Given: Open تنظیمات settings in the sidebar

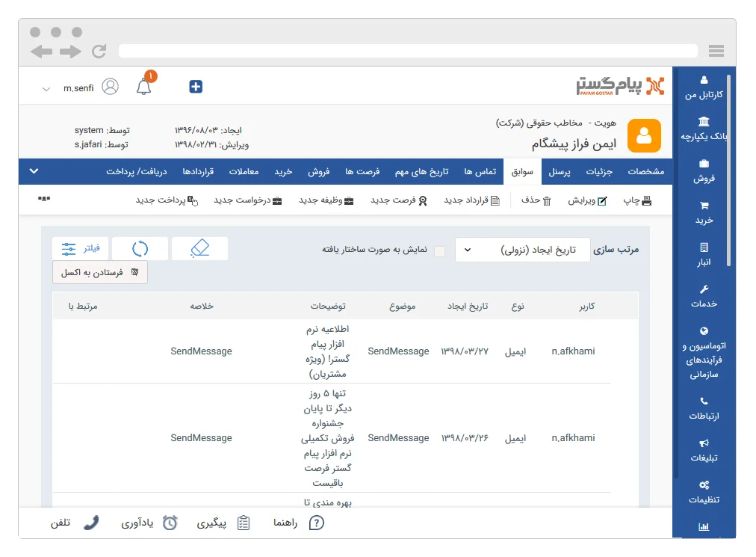Looking at the screenshot, I should [703, 492].
